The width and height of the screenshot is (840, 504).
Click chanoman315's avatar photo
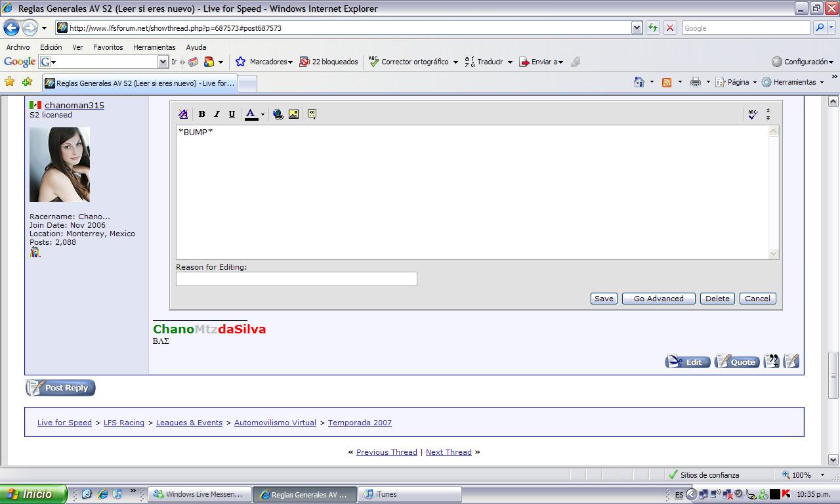tap(60, 165)
